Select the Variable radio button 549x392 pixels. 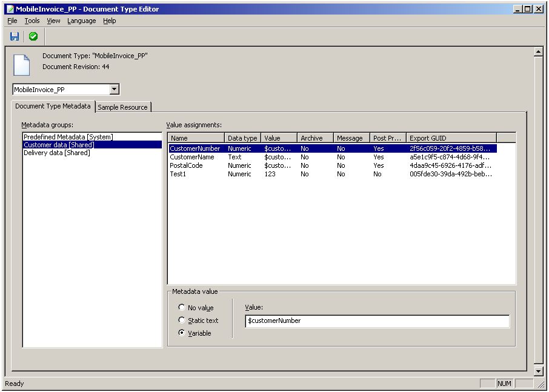pyautogui.click(x=182, y=333)
